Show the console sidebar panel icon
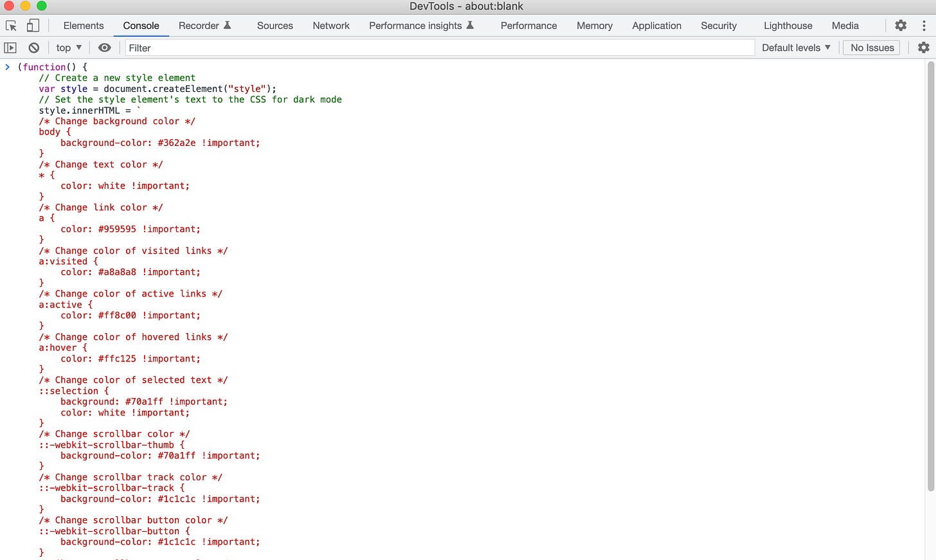 tap(10, 48)
